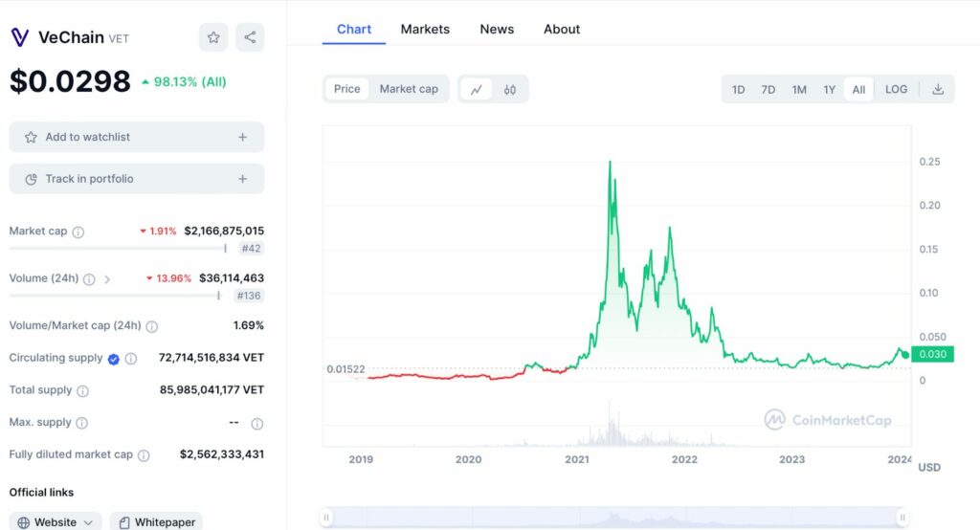Click Total supply info icon
Image resolution: width=980 pixels, height=530 pixels.
click(82, 391)
